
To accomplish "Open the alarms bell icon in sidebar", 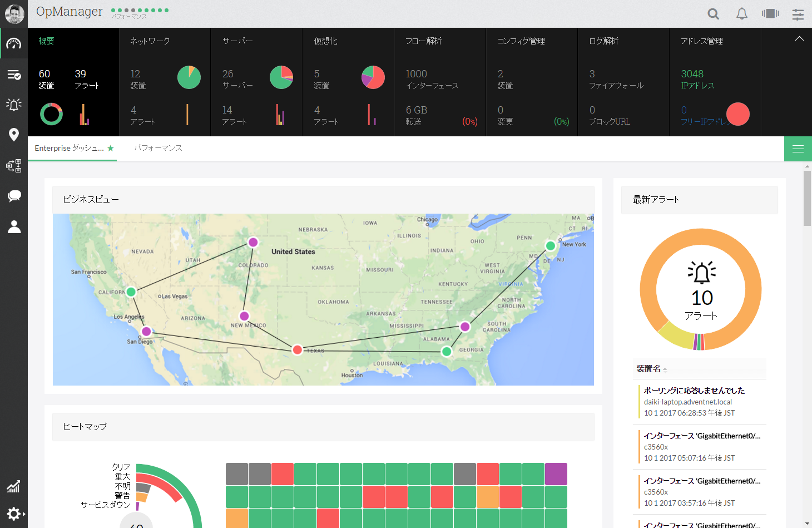I will (x=14, y=105).
